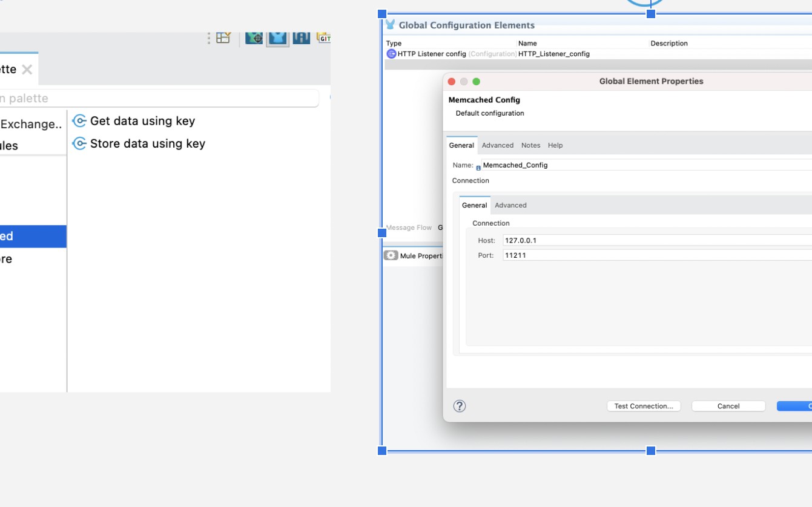Select the Connection section's Advanced tab

tap(510, 205)
